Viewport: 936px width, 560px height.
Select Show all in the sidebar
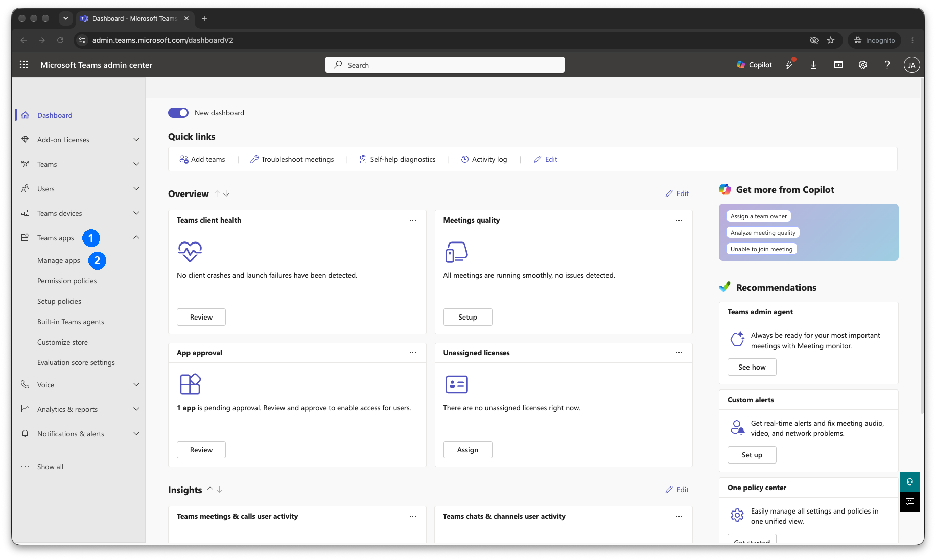pyautogui.click(x=50, y=467)
